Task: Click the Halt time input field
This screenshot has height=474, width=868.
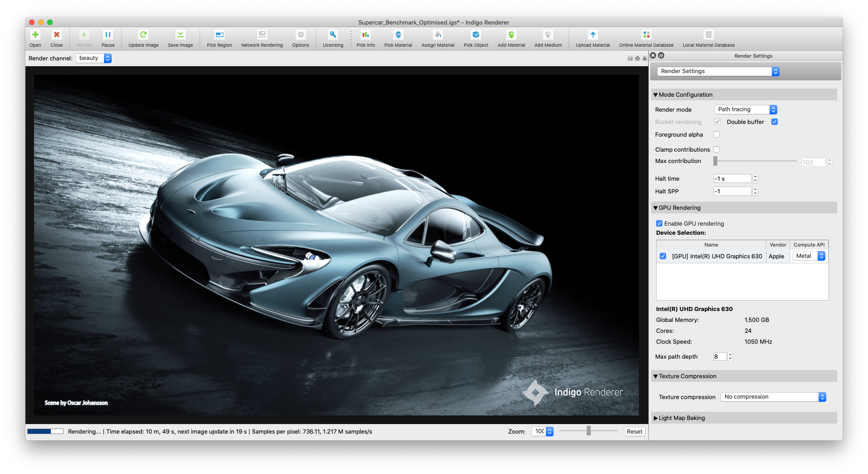Action: coord(732,178)
